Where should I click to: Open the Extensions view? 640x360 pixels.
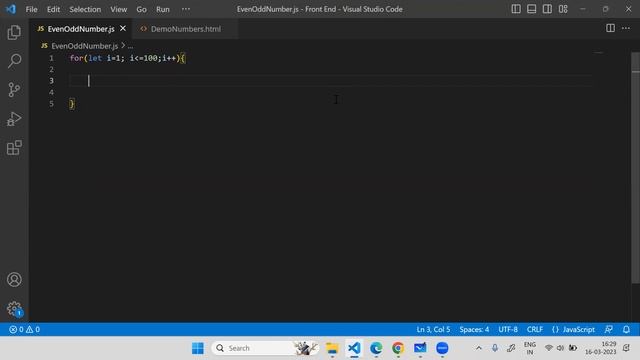[14, 148]
